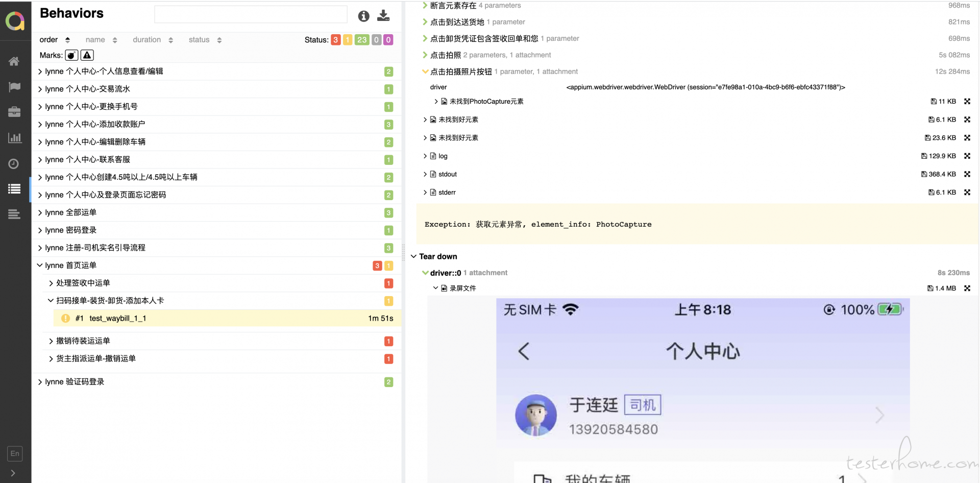Download the CSV with the download icon
The width and height of the screenshot is (980, 483).
tap(383, 16)
